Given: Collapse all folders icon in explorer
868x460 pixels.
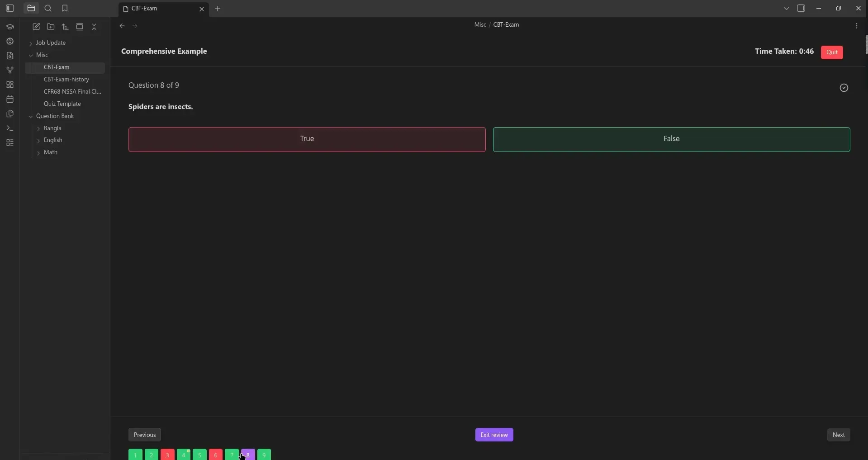Looking at the screenshot, I should (x=95, y=27).
